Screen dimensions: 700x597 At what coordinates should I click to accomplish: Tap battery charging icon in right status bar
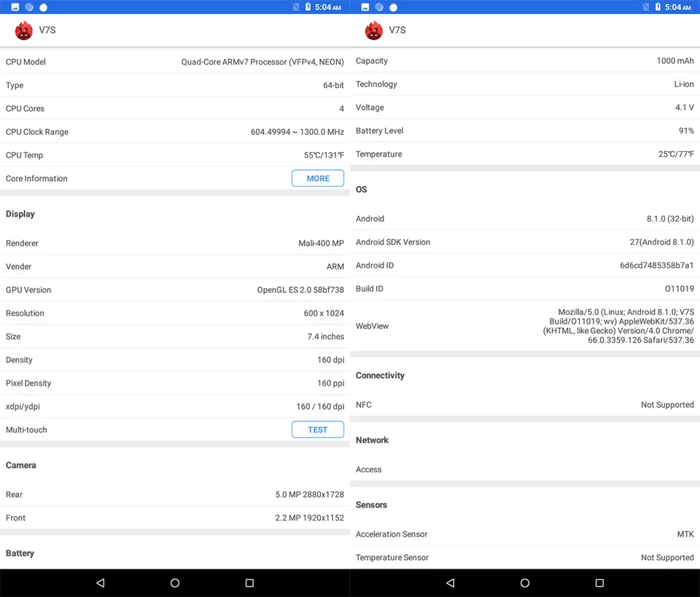tap(658, 7)
